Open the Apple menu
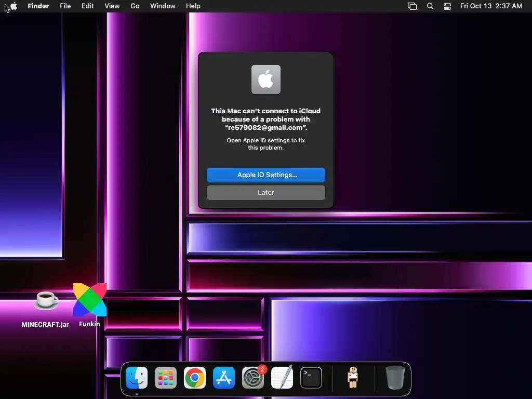The width and height of the screenshot is (532, 399). 14,6
